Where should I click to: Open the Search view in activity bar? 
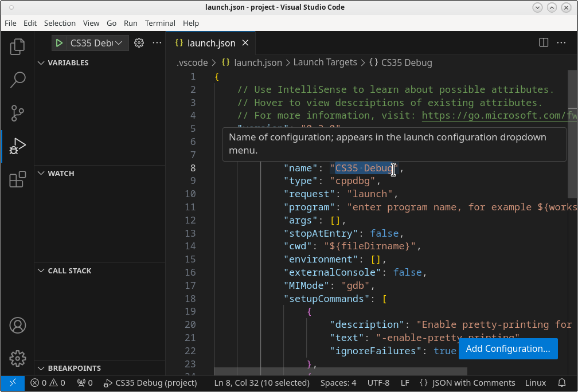pyautogui.click(x=17, y=79)
